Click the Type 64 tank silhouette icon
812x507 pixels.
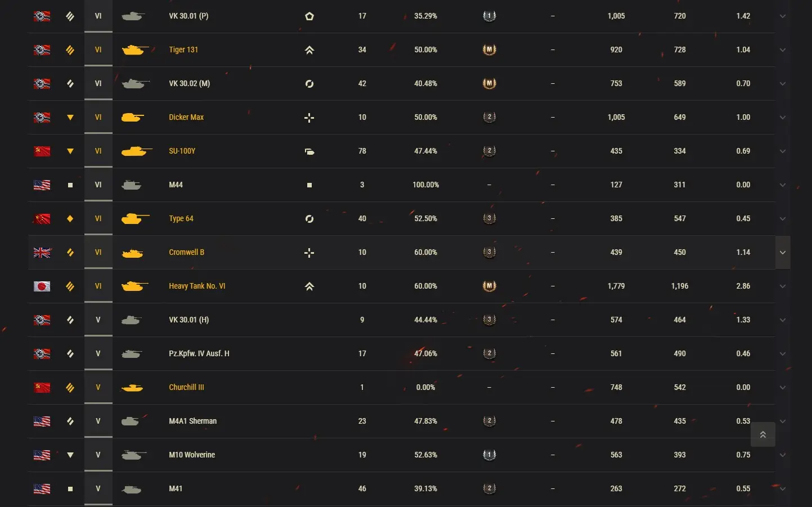[135, 218]
